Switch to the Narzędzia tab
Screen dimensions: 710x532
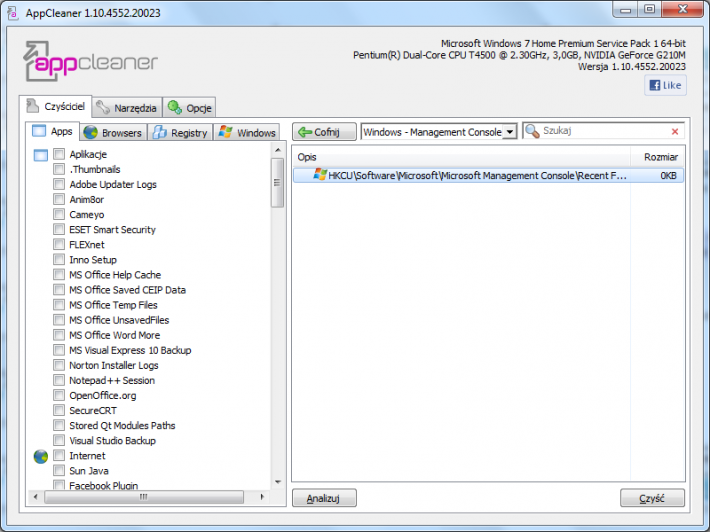127,108
